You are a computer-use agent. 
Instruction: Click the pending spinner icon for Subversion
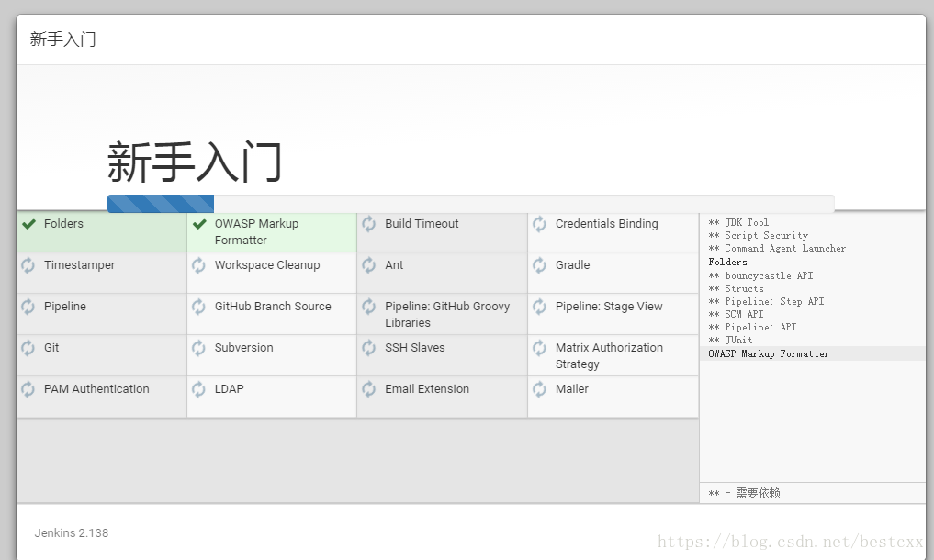[x=199, y=348]
